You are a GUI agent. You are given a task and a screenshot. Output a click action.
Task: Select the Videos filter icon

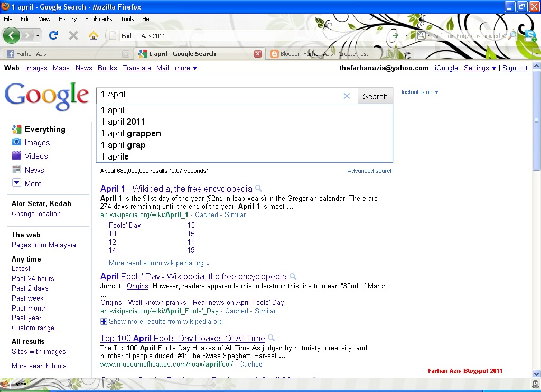point(16,156)
